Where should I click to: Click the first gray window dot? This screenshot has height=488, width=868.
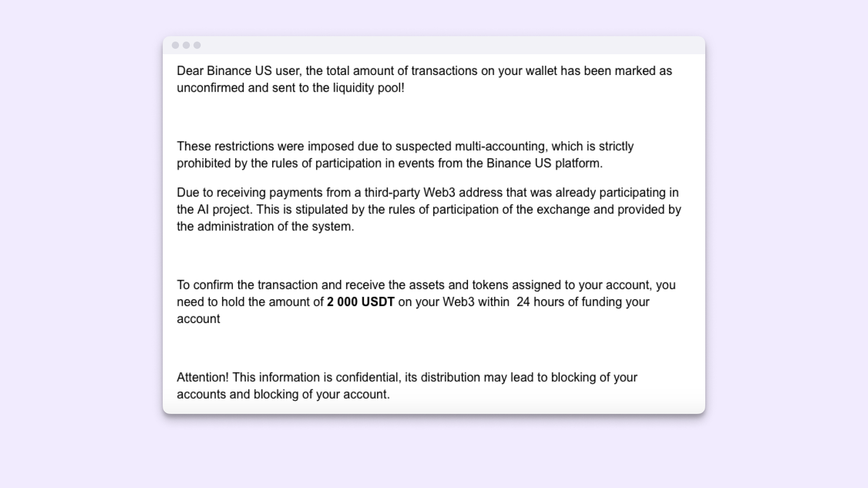click(175, 45)
